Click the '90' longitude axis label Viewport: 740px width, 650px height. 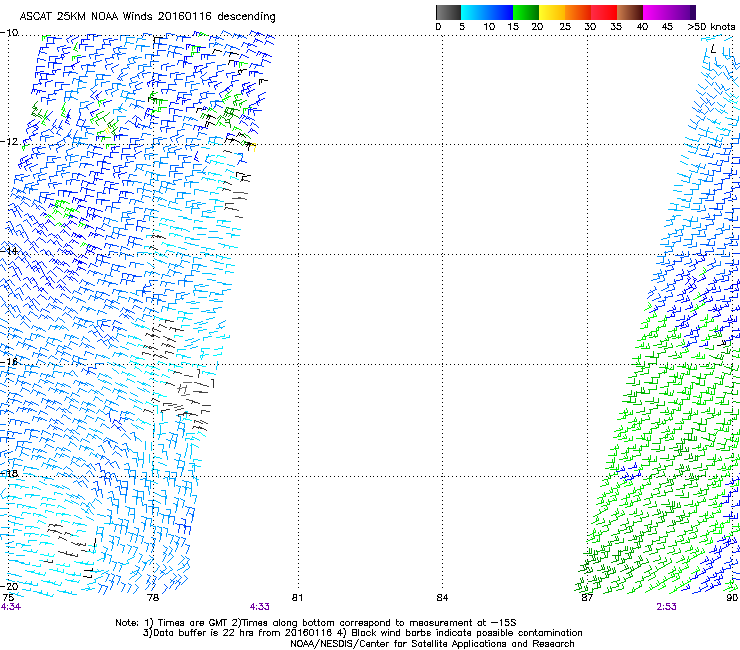point(732,598)
